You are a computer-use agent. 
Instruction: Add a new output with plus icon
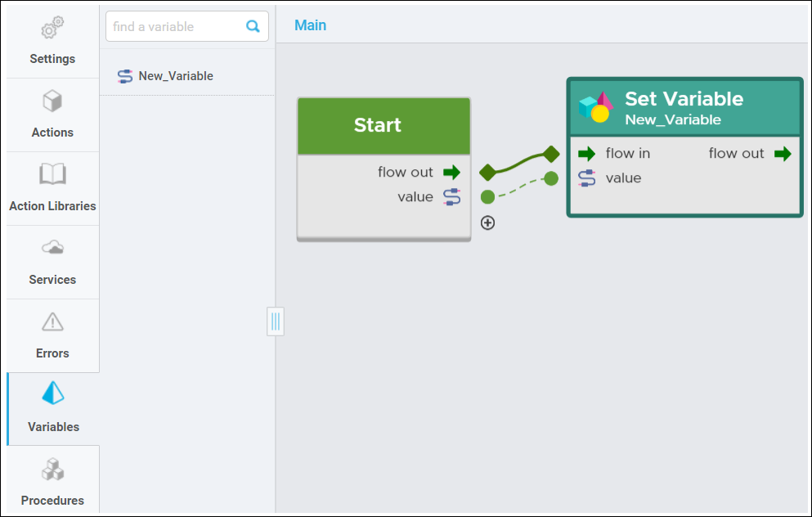(488, 223)
